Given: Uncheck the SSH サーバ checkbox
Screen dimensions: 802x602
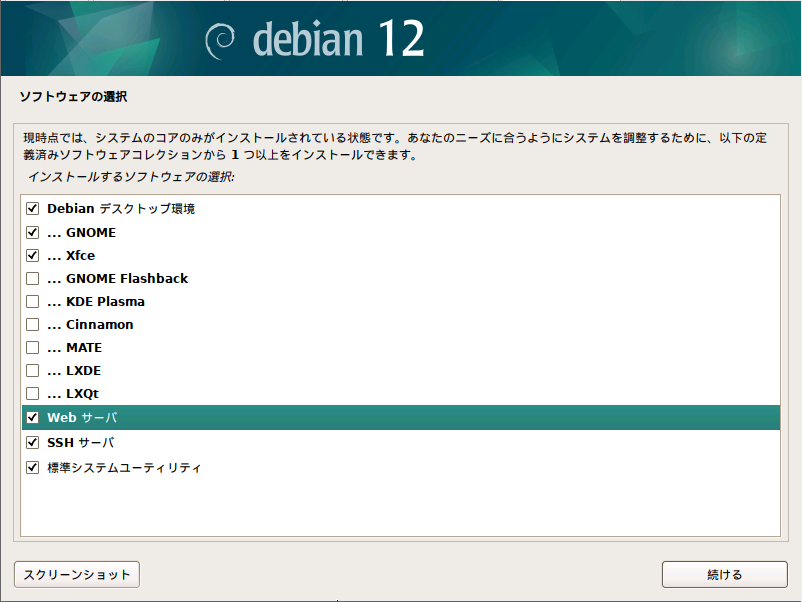Looking at the screenshot, I should click(x=33, y=442).
